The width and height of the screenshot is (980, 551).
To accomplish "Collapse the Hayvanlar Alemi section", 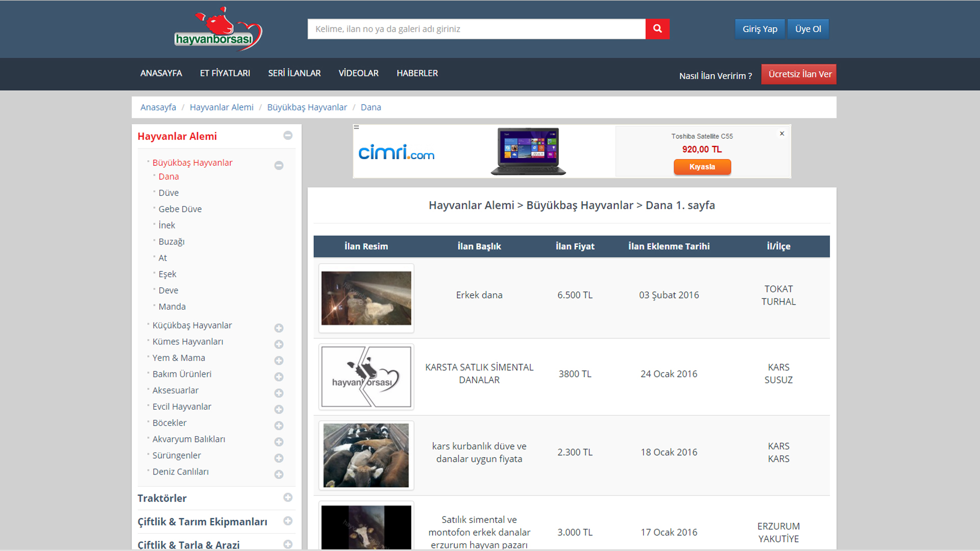I will point(288,135).
